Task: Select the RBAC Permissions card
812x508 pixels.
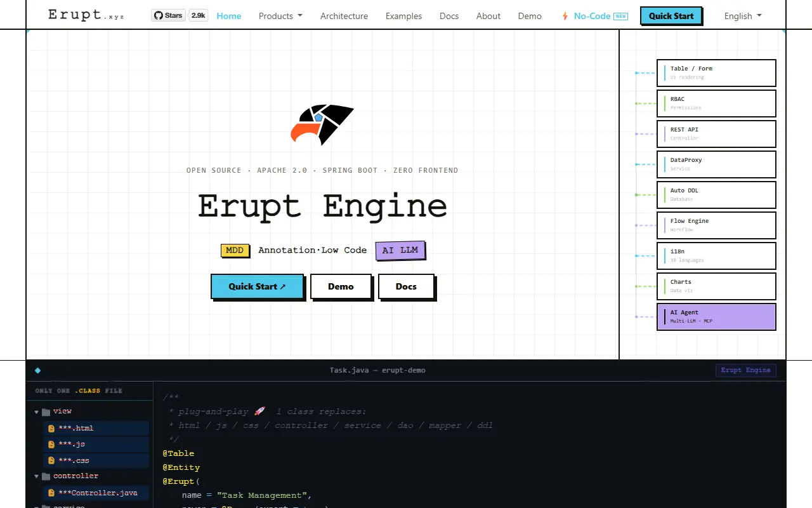Action: (x=716, y=104)
